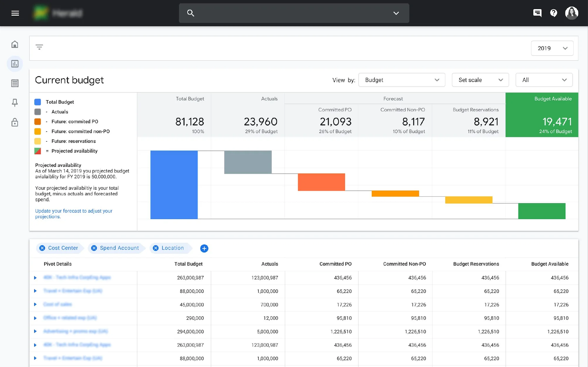This screenshot has width=588, height=367.
Task: Click the gray Actuals legend swatch
Action: tap(38, 112)
